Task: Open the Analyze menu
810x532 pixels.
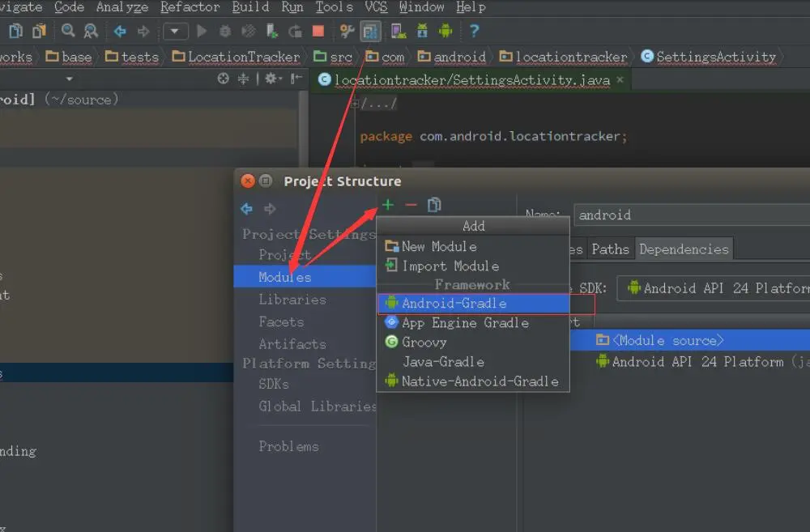Action: [x=122, y=7]
